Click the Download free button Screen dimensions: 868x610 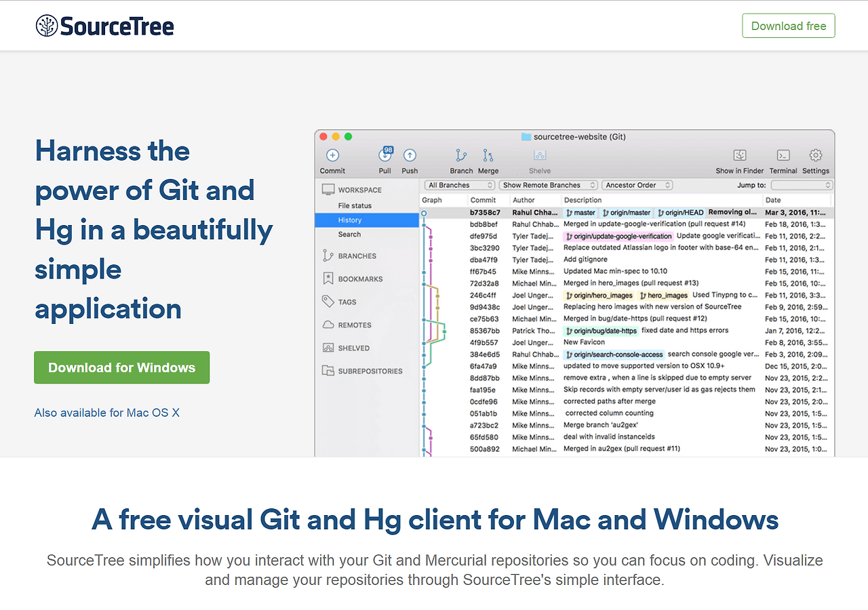pyautogui.click(x=789, y=26)
